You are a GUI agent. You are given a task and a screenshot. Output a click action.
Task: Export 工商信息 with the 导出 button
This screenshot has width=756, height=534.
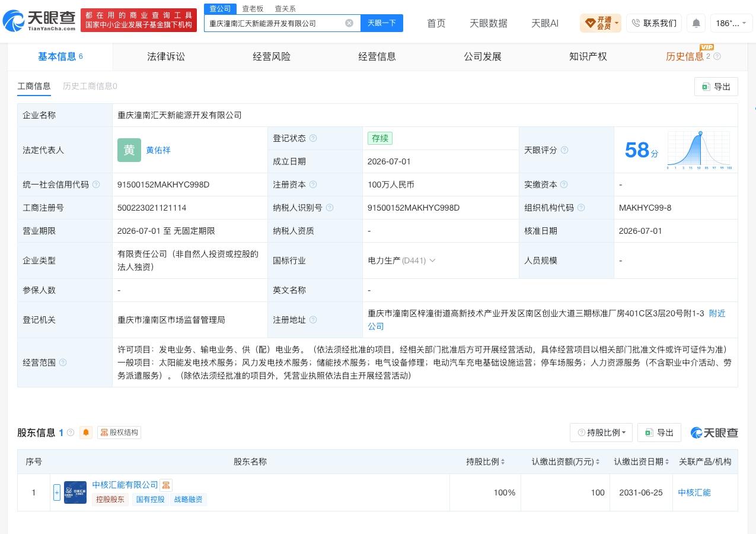[716, 87]
